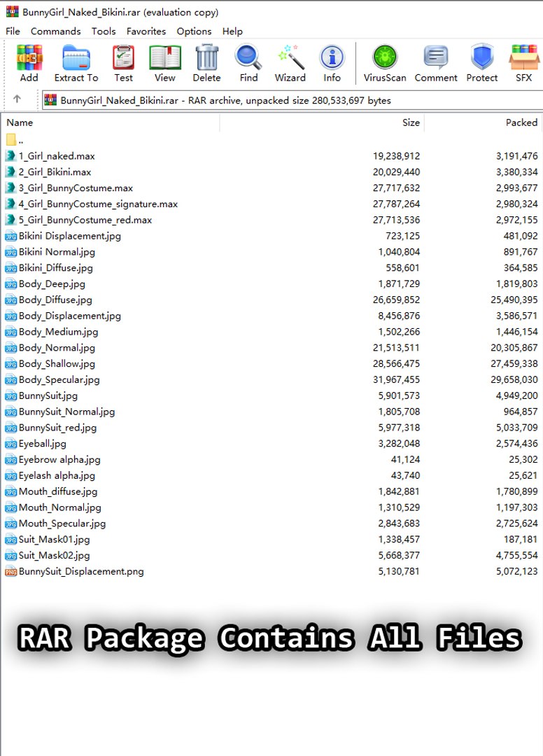The height and width of the screenshot is (756, 543).
Task: Select Body_Normal.jpg file name
Action: pyautogui.click(x=57, y=348)
